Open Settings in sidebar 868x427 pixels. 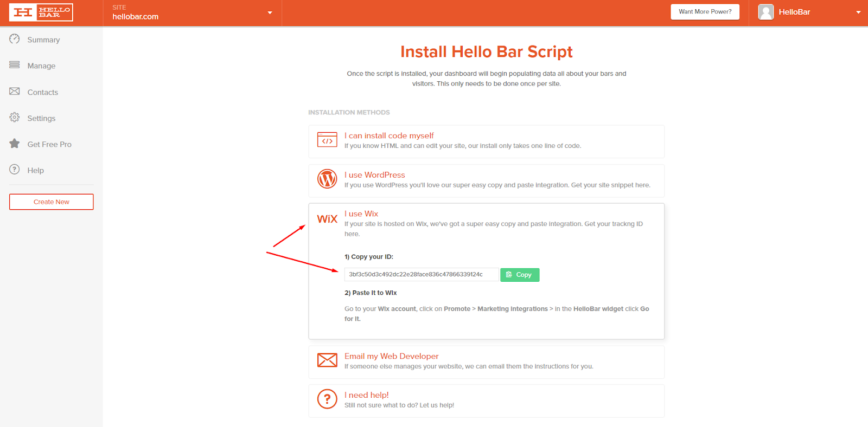coord(41,118)
